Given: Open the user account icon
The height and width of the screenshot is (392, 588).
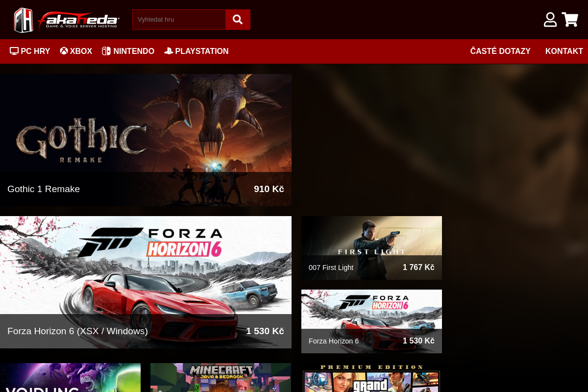Looking at the screenshot, I should 550,20.
